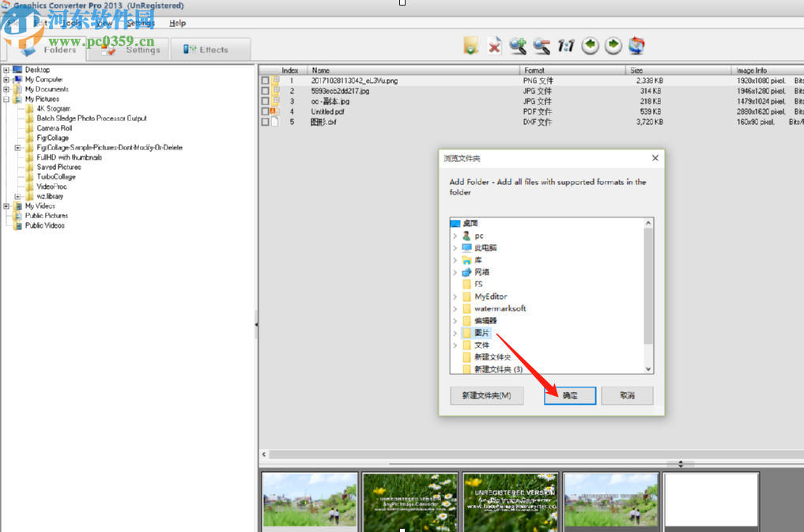Select the Add file toolbar icon

click(470, 46)
